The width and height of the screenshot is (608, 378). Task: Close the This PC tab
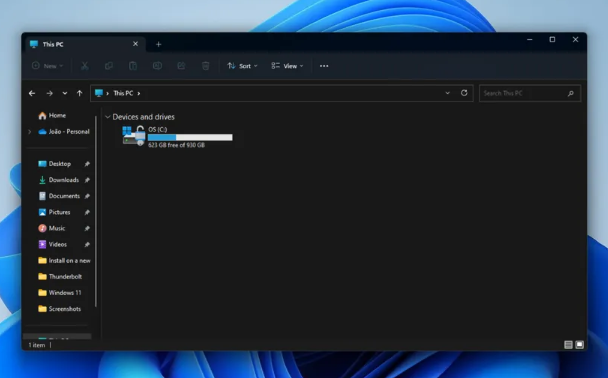tap(135, 44)
